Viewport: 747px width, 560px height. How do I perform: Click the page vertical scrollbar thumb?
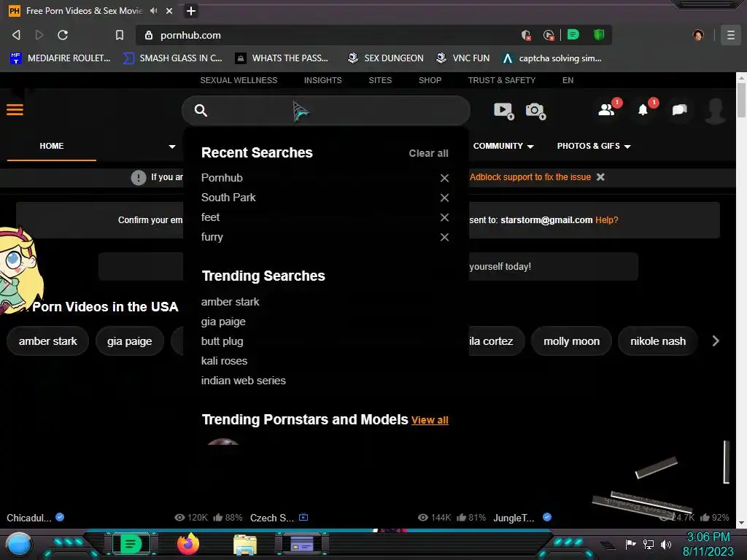pyautogui.click(x=741, y=99)
